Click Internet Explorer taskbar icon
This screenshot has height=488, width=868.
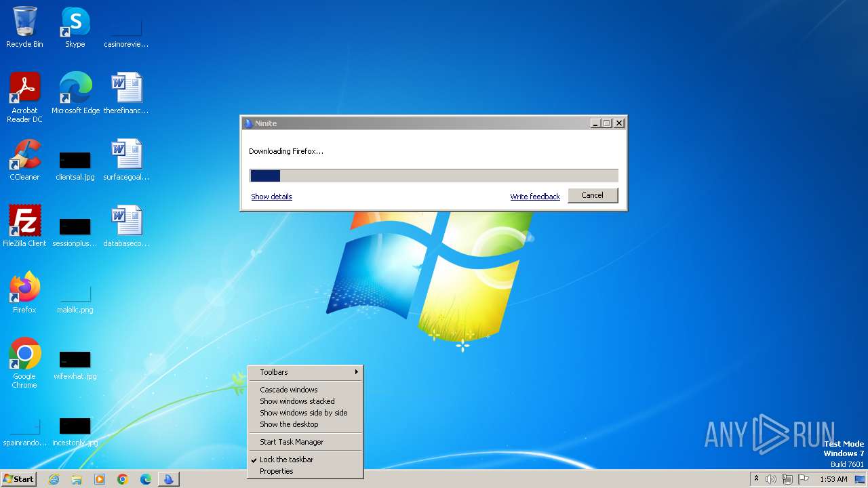[x=54, y=479]
